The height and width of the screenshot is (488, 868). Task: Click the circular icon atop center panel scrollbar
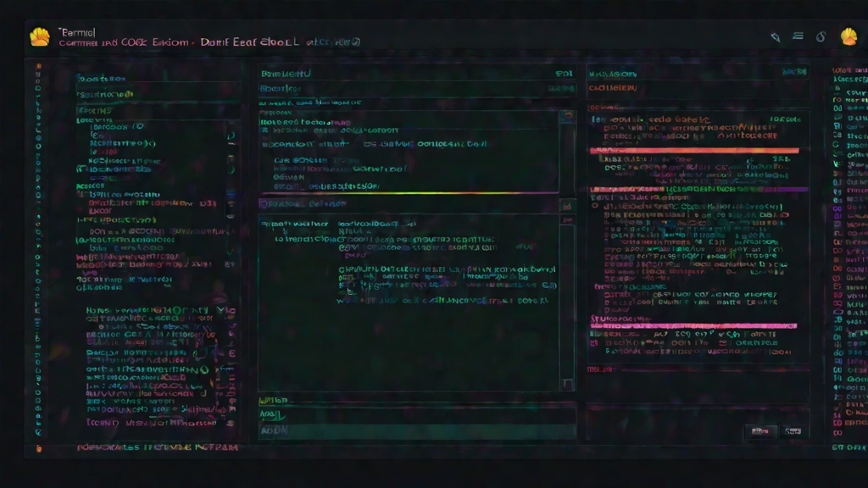(x=568, y=115)
